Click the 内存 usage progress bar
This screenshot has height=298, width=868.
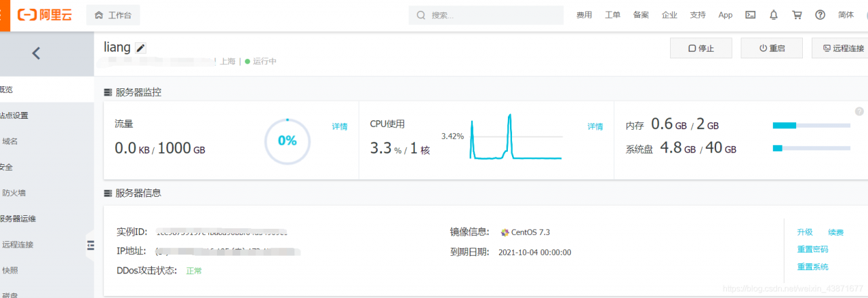point(812,126)
